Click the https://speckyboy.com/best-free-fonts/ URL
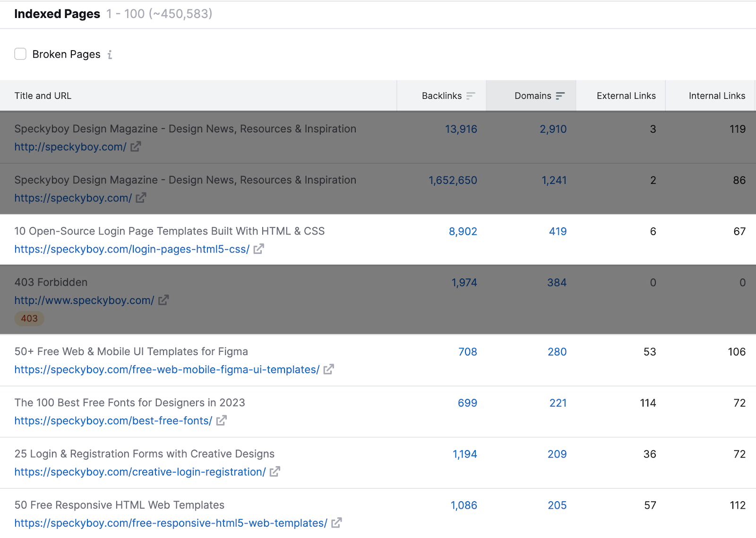The height and width of the screenshot is (538, 756). [112, 421]
